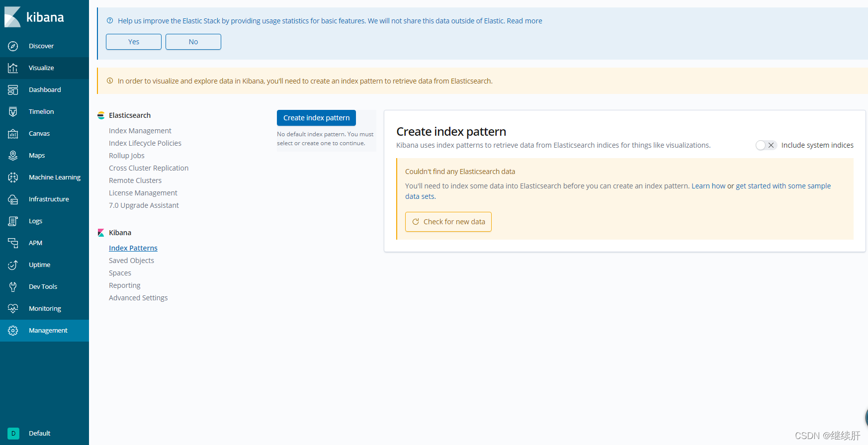
Task: Click the Visualize chart icon
Action: pos(13,68)
